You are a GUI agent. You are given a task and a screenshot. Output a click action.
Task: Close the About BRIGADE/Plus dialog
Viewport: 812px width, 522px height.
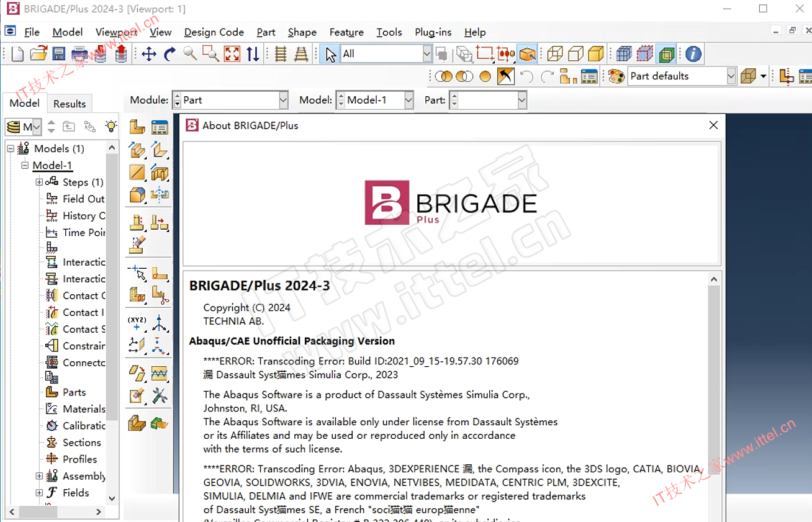713,125
